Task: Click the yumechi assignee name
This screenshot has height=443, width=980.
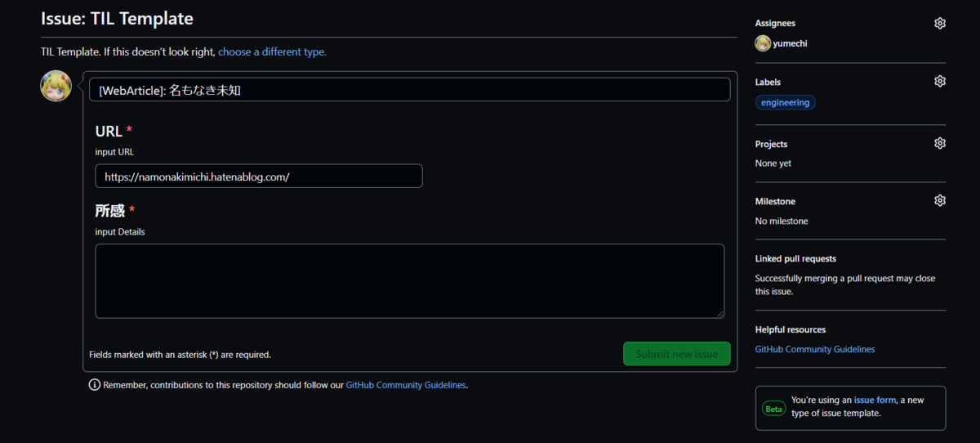Action: 791,44
